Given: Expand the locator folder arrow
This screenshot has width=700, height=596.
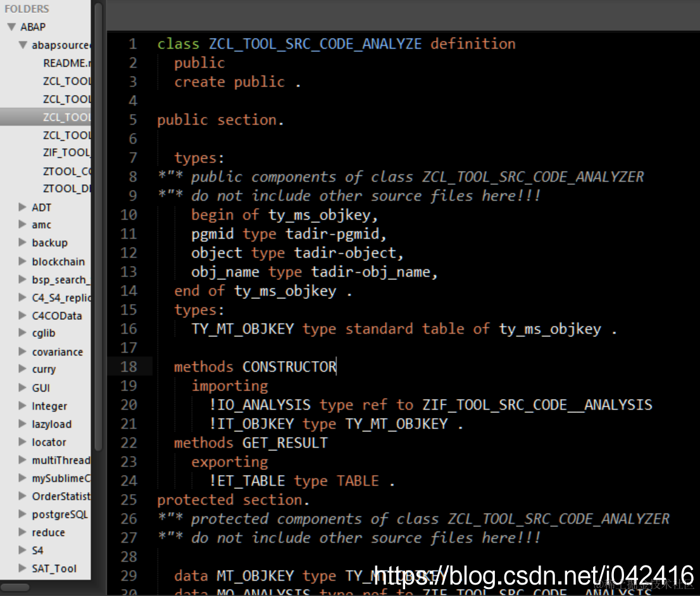Looking at the screenshot, I should 22,442.
